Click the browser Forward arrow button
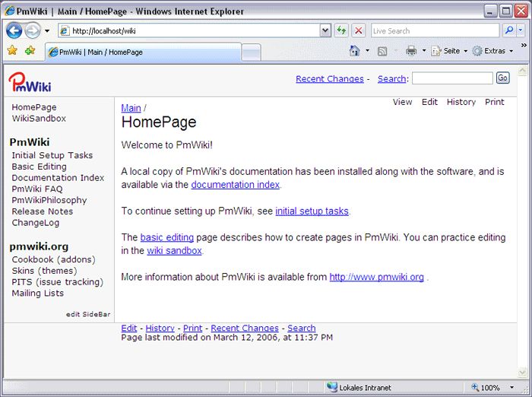Viewport: 532px width, 397px height. click(x=33, y=31)
